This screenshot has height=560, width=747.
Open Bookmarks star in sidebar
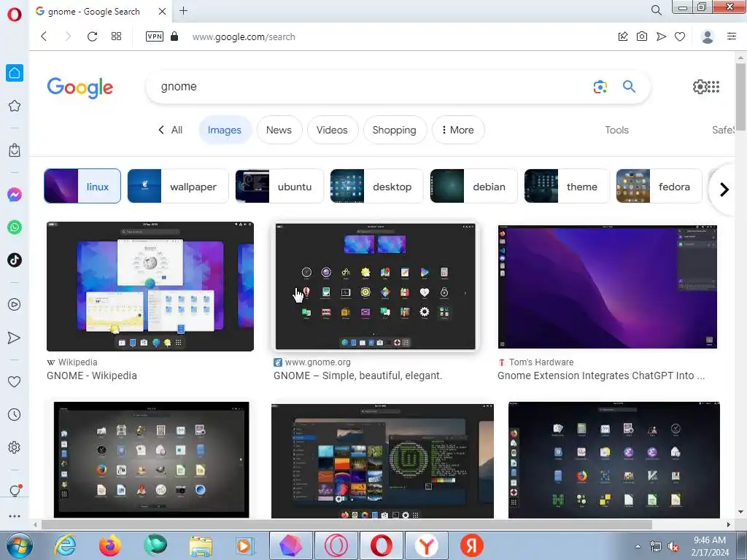[x=15, y=106]
